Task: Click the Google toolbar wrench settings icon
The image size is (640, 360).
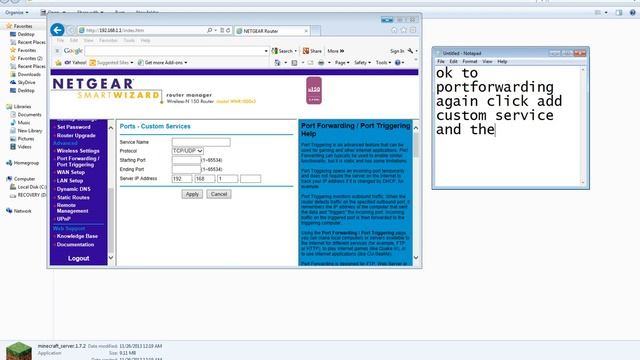Action: (x=410, y=51)
